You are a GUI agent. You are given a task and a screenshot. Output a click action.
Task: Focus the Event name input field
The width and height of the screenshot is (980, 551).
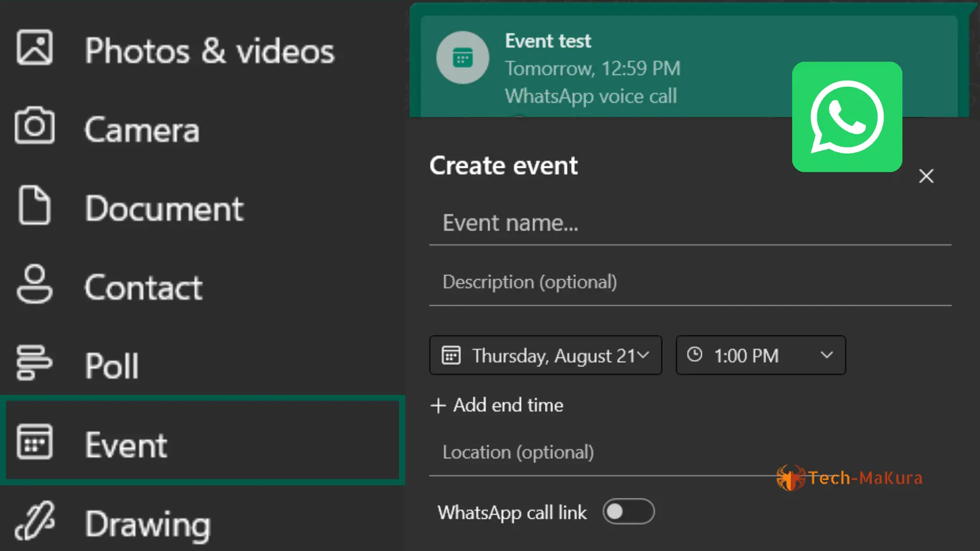pyautogui.click(x=690, y=223)
